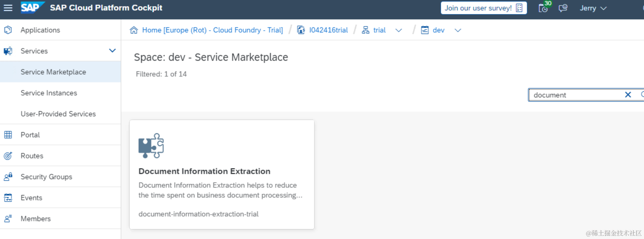644x239 pixels.
Task: Open the dev space dropdown arrow
Action: (x=458, y=30)
